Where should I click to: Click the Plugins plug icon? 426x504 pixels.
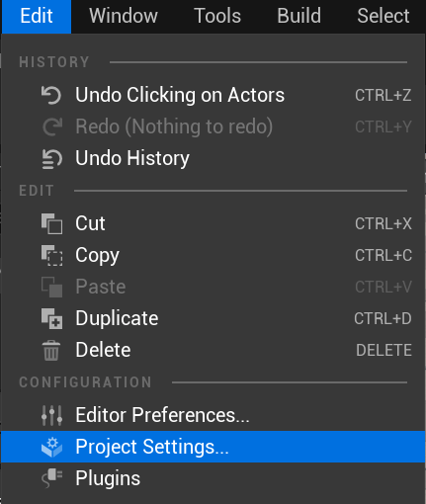(51, 478)
